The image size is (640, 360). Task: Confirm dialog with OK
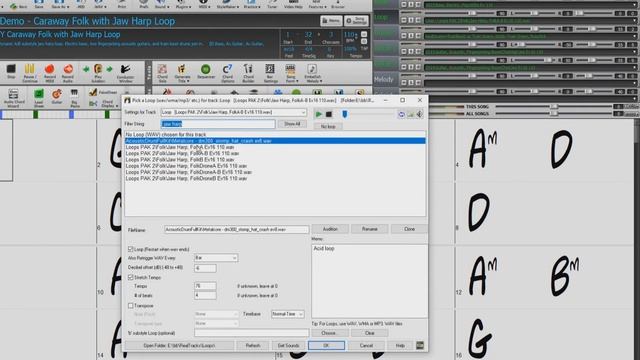pos(326,345)
